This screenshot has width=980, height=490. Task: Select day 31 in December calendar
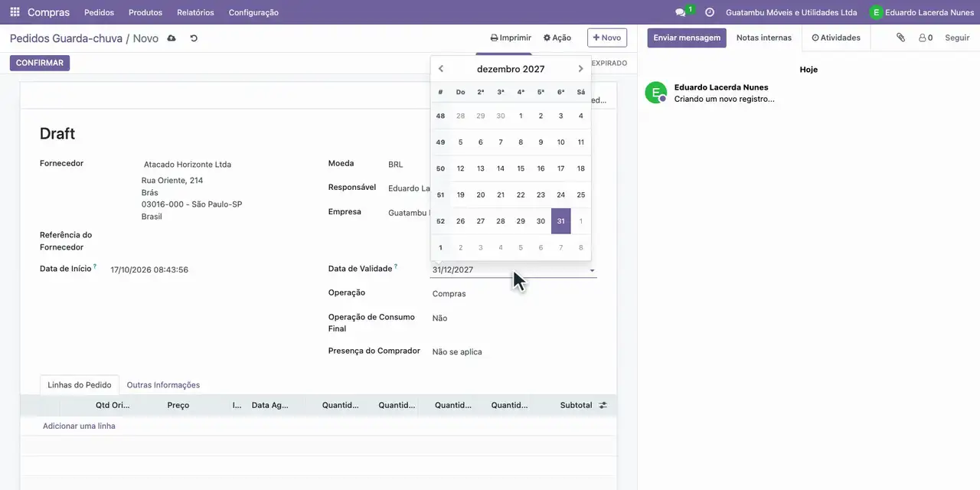point(561,221)
